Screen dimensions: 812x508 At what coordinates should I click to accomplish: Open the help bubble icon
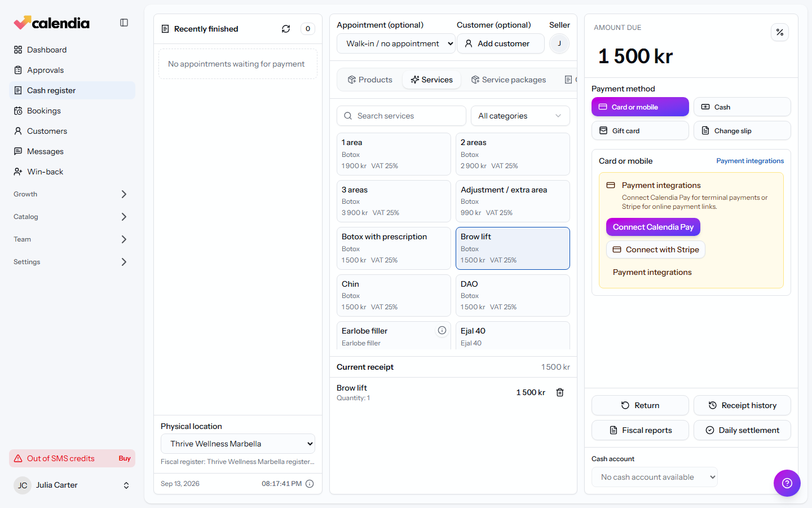coord(787,483)
